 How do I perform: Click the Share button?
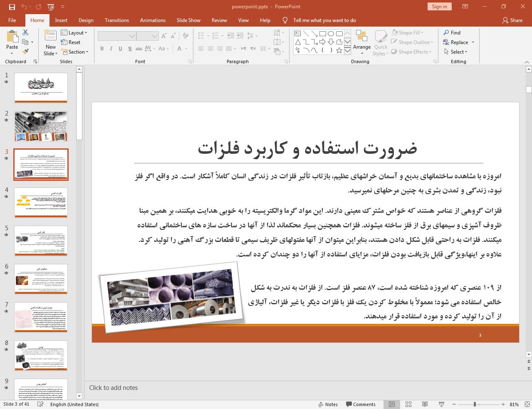tap(512, 20)
